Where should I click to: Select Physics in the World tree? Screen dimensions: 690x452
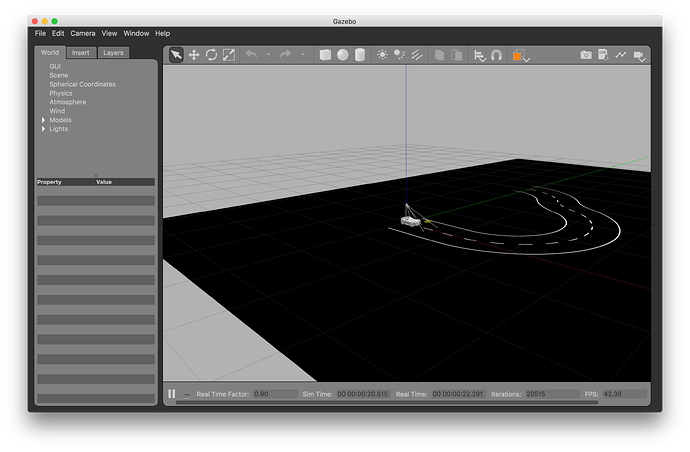(x=60, y=93)
